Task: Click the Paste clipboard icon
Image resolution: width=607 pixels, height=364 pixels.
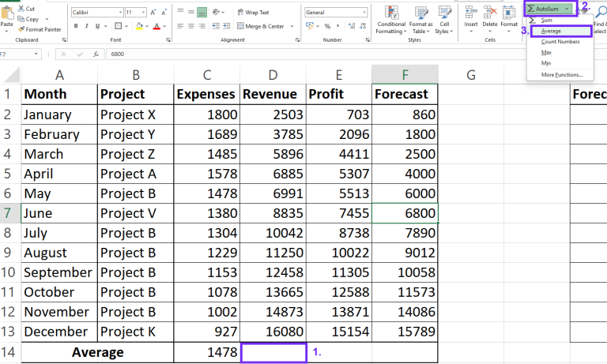Action: pos(6,13)
